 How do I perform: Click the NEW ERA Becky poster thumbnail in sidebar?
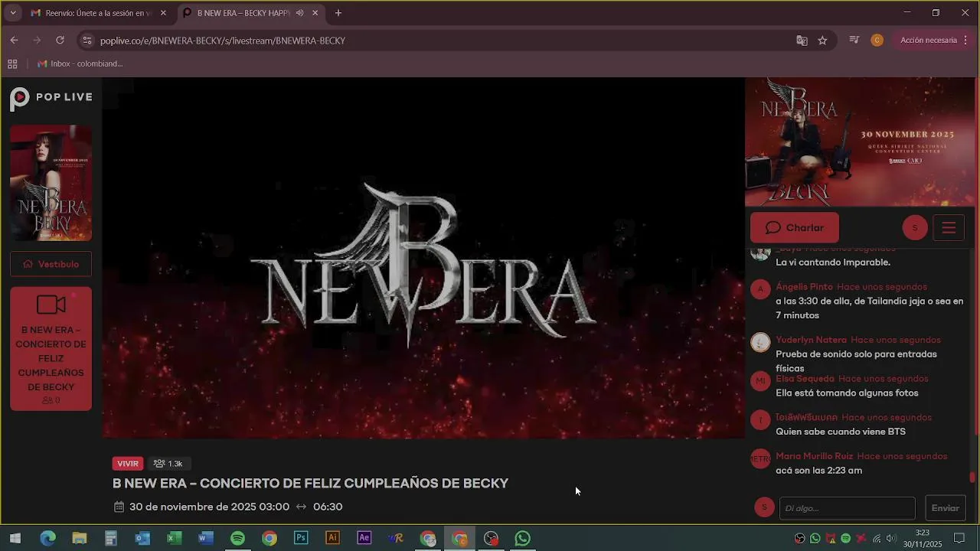pyautogui.click(x=51, y=183)
